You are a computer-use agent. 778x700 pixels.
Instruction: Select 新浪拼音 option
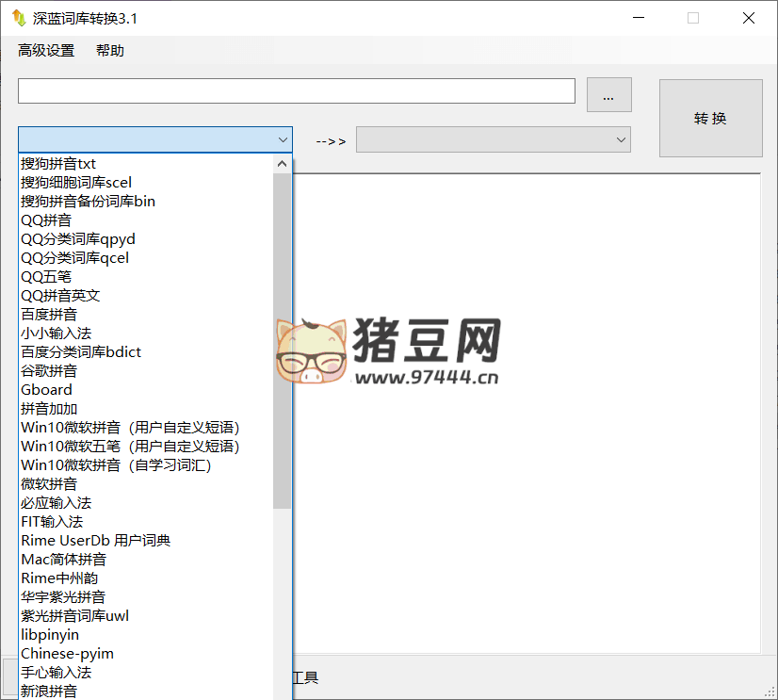coord(146,692)
